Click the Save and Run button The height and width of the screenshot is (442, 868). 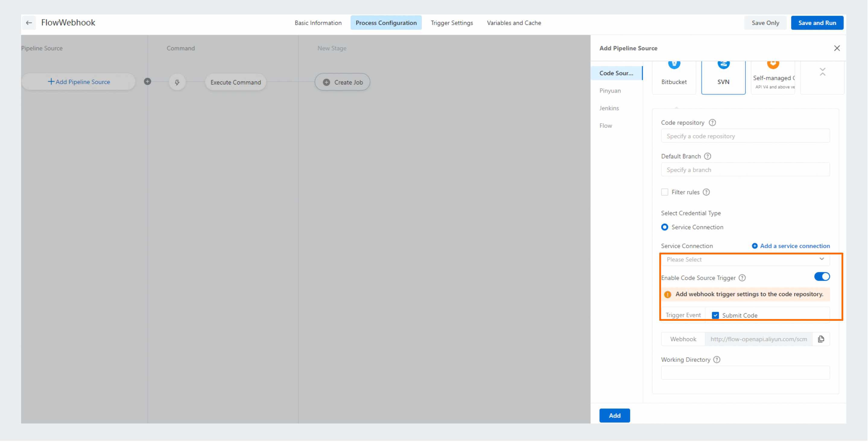(817, 23)
